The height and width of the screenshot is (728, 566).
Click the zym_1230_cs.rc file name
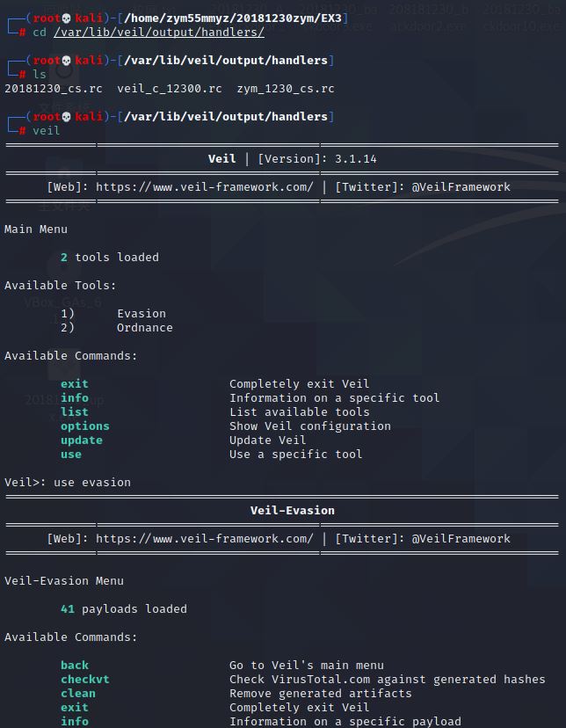[286, 88]
